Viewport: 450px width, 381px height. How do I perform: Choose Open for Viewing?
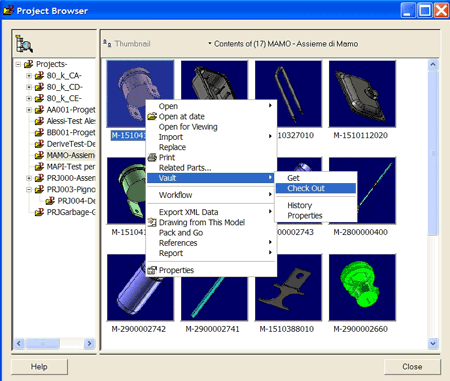click(211, 127)
